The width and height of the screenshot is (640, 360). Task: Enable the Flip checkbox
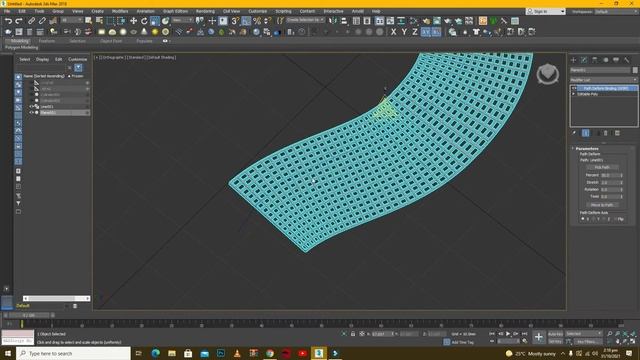tap(615, 219)
